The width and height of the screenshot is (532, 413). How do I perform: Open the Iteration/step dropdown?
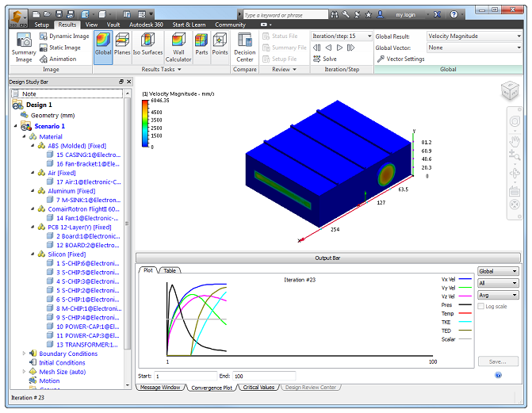[342, 36]
